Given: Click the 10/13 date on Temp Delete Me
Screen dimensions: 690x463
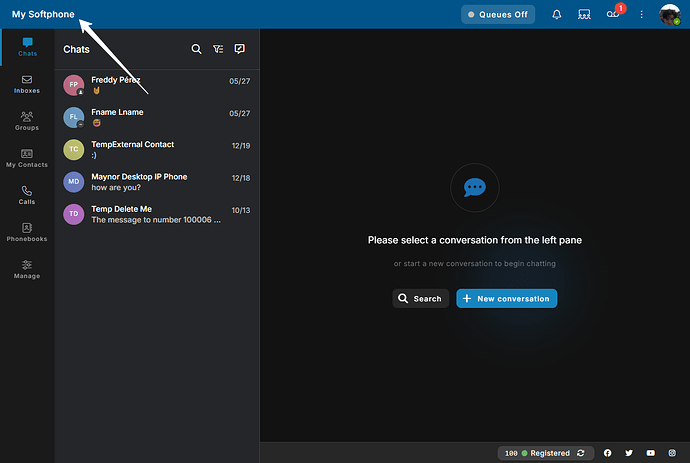Looking at the screenshot, I should 241,210.
